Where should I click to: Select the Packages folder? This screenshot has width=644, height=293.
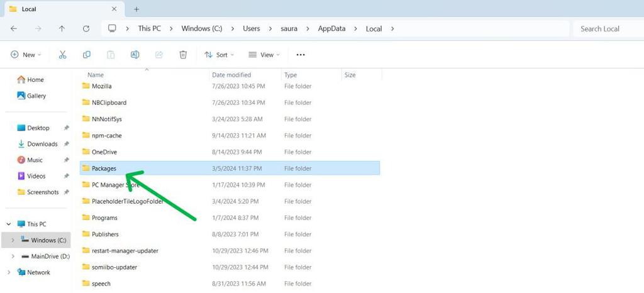[230, 169]
